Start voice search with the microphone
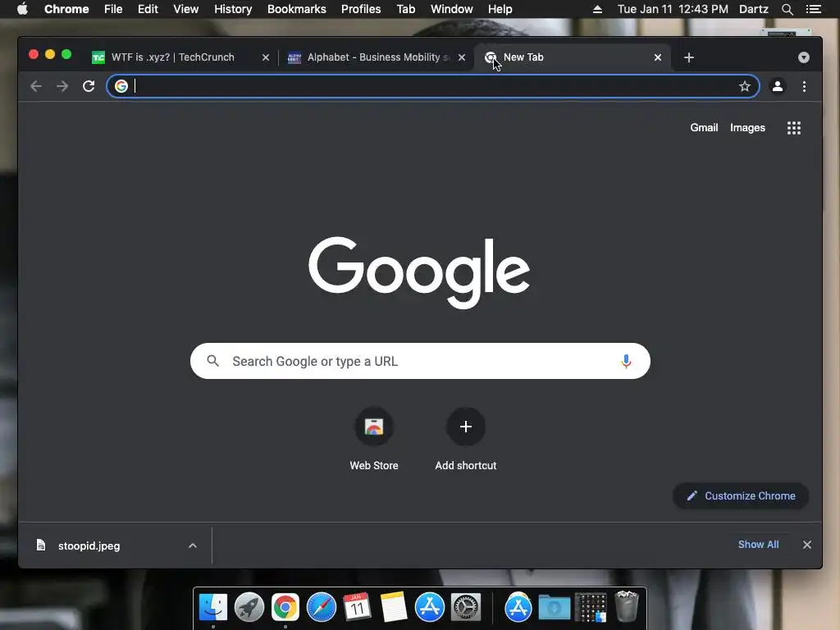This screenshot has width=840, height=630. 626,361
